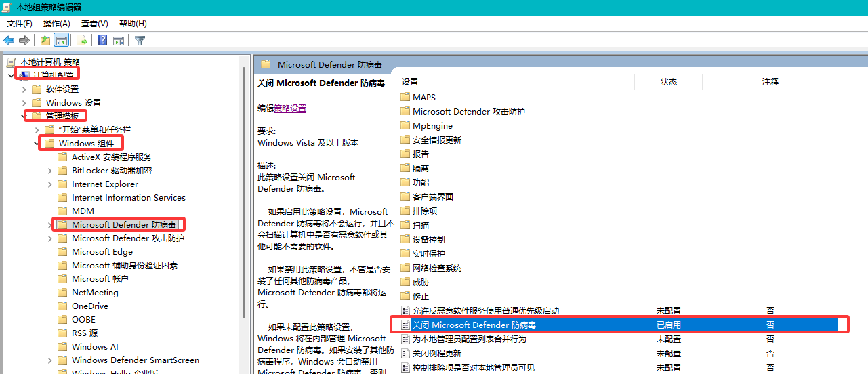Select Internet Information Services in tree
This screenshot has width=868, height=374.
129,197
